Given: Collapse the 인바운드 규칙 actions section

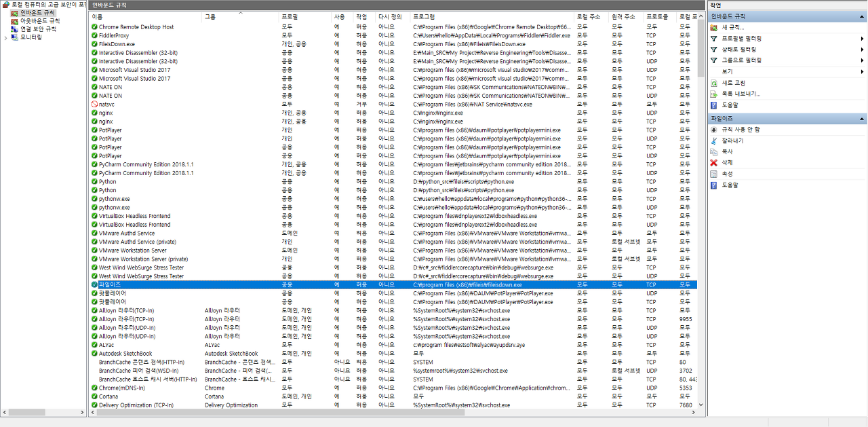Looking at the screenshot, I should pyautogui.click(x=861, y=16).
